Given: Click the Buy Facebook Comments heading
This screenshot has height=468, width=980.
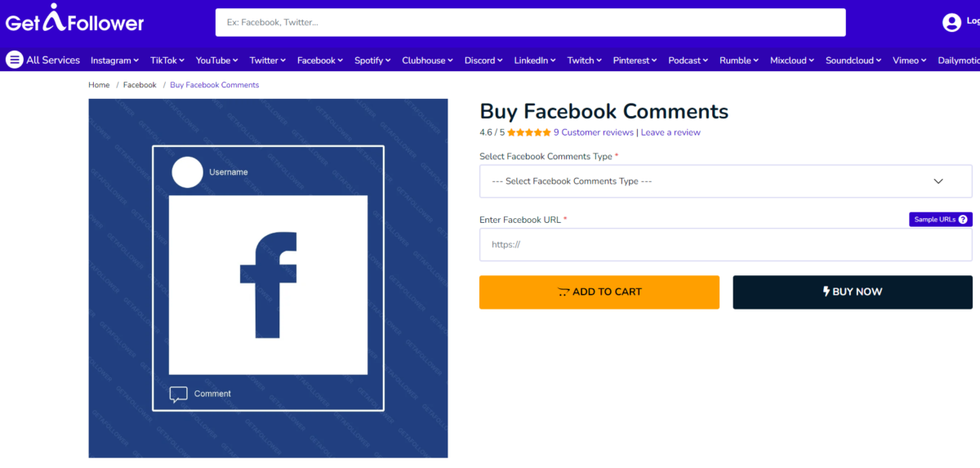Looking at the screenshot, I should click(x=604, y=111).
